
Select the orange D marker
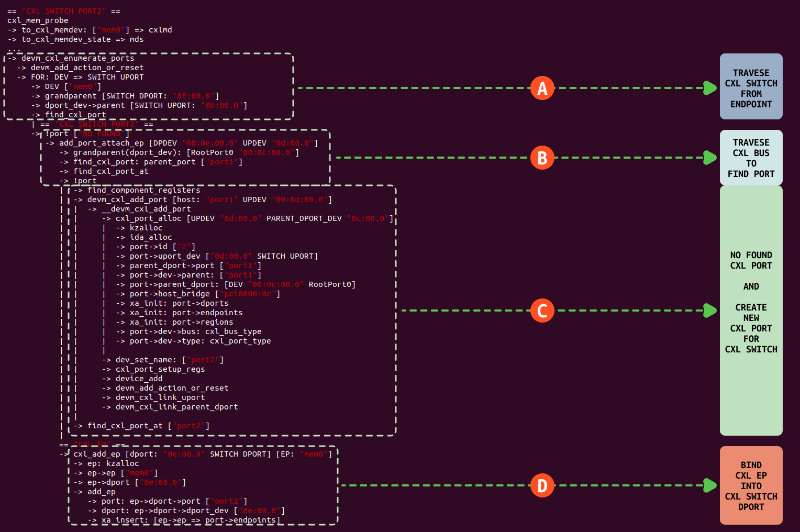[542, 485]
